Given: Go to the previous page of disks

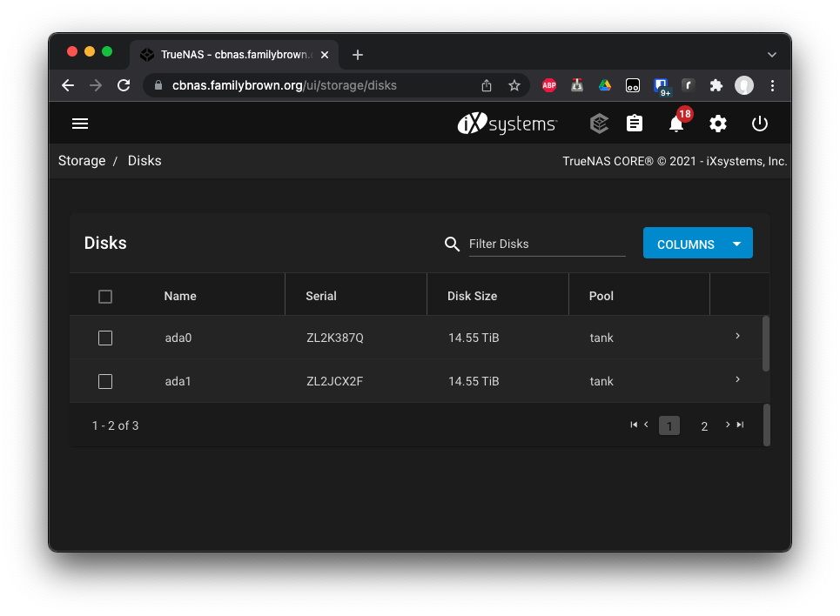Looking at the screenshot, I should click(x=646, y=425).
